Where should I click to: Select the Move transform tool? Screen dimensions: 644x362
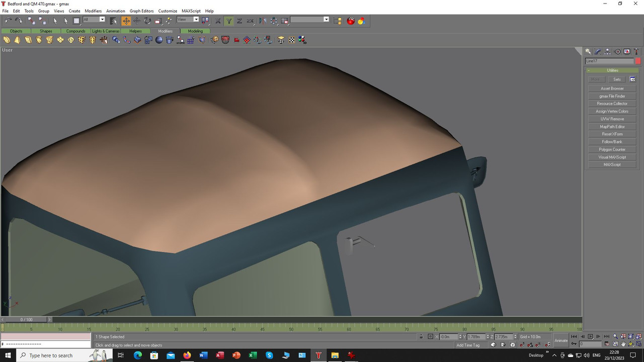(x=126, y=21)
